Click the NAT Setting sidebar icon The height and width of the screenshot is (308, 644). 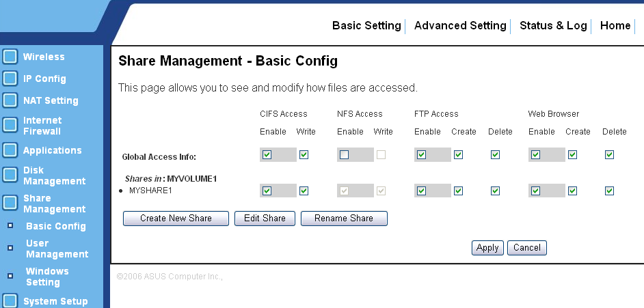point(10,100)
